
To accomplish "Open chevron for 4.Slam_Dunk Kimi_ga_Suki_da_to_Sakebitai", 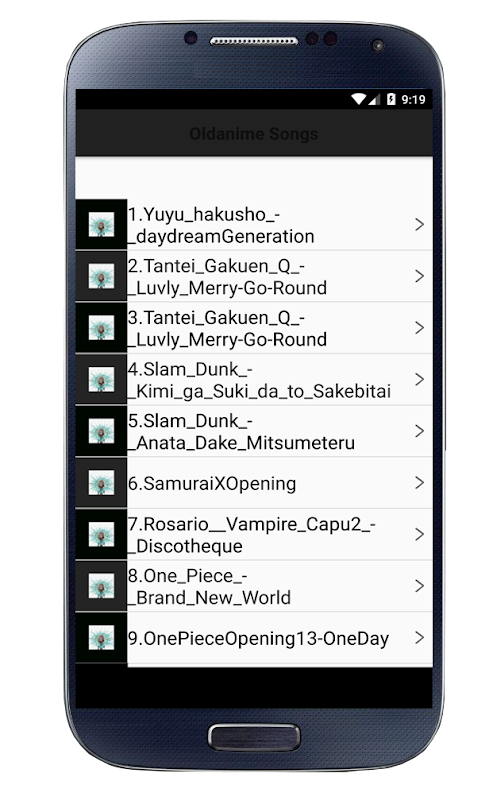I will (420, 380).
